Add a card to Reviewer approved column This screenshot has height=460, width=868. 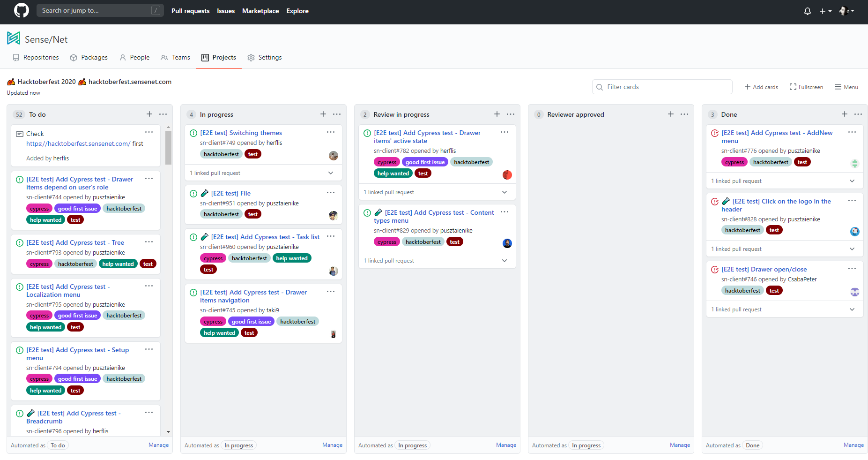coord(671,114)
